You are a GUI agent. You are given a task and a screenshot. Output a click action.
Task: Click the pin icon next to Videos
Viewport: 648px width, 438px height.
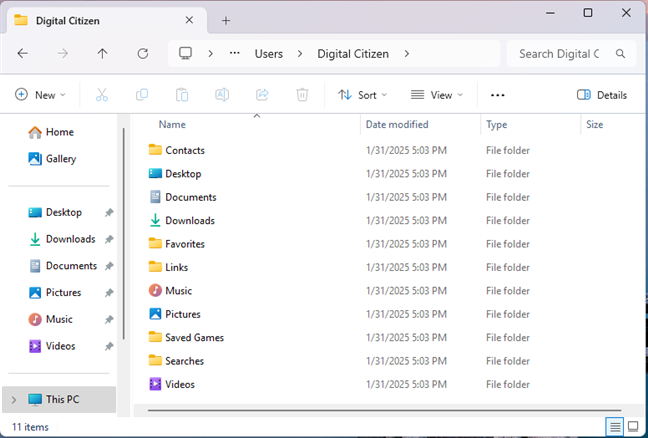click(x=109, y=346)
